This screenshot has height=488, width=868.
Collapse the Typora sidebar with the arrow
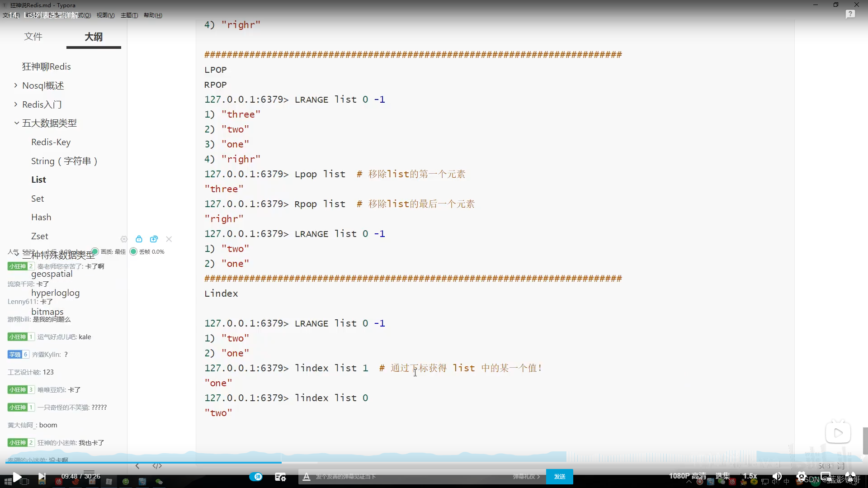point(137,466)
